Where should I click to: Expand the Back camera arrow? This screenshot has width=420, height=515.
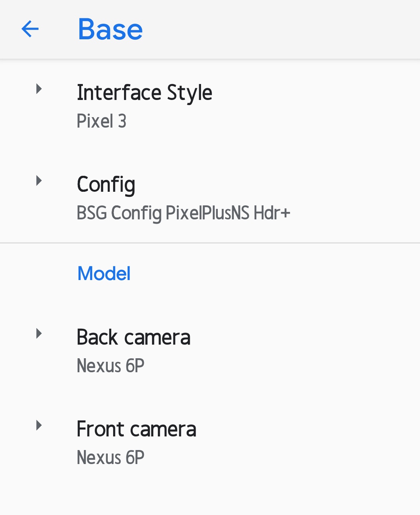39,334
